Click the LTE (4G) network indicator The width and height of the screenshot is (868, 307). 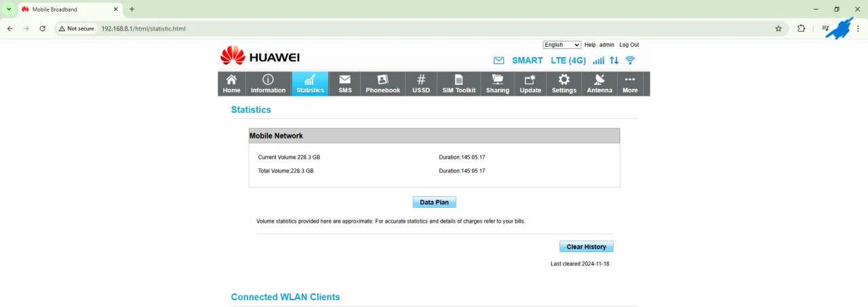568,60
